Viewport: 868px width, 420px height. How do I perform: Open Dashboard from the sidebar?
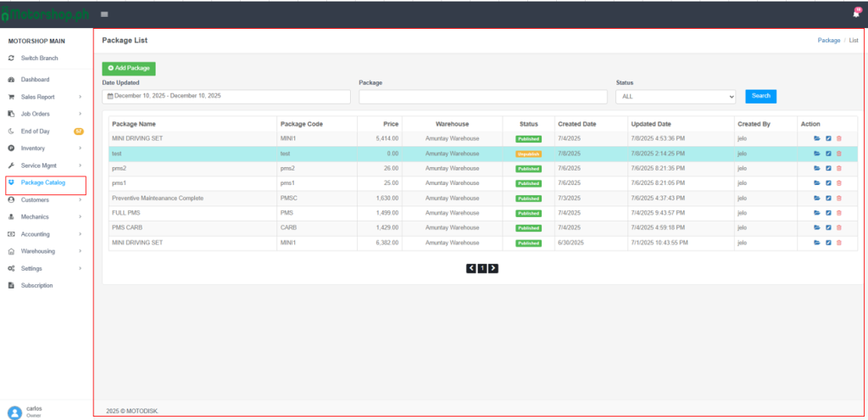coord(35,80)
